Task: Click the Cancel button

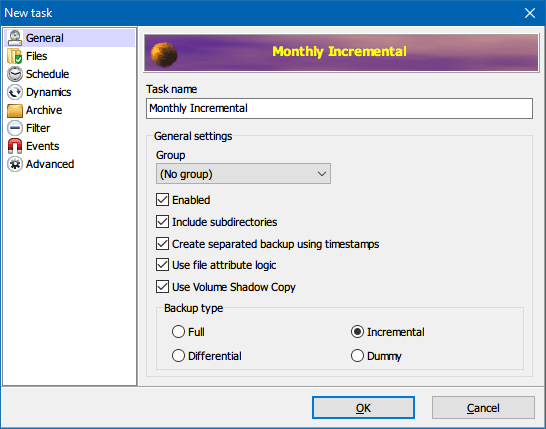Action: point(483,408)
